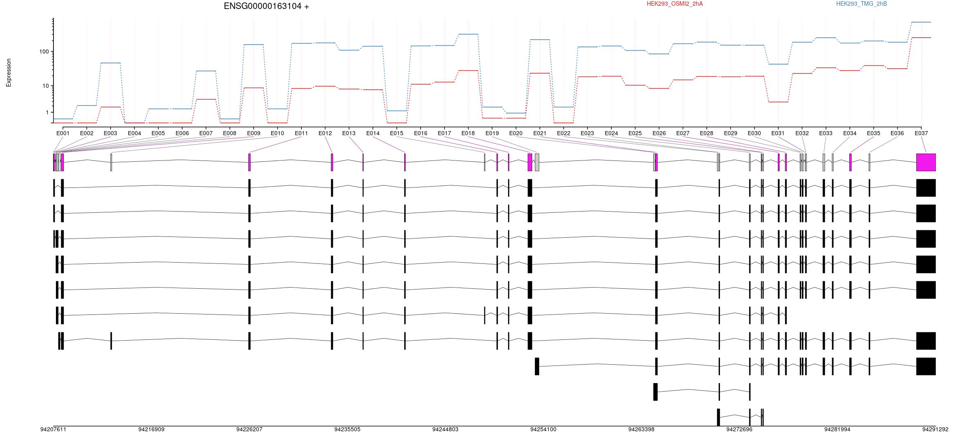The width and height of the screenshot is (980, 437).
Task: Select the HEK293_TMG_2hB legend label
Action: (x=861, y=4)
